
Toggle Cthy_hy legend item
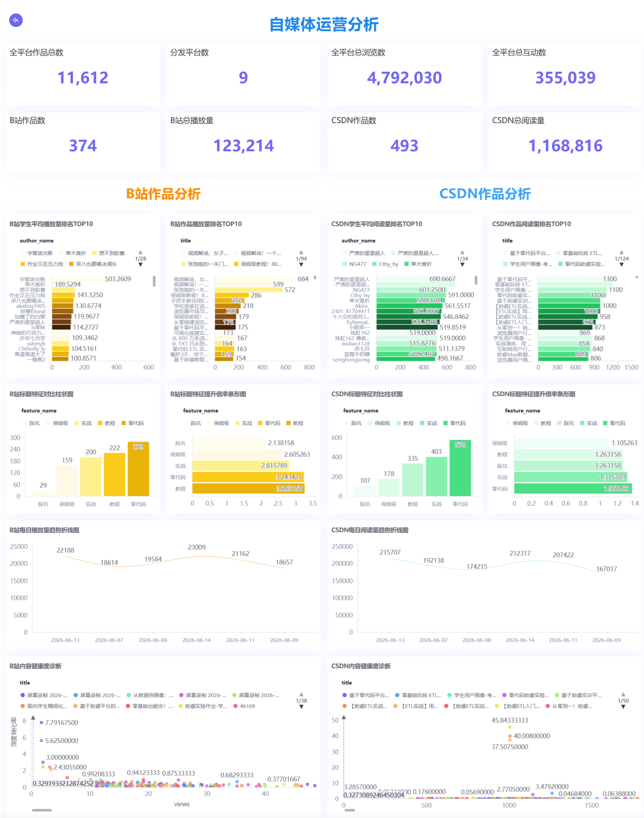385,264
